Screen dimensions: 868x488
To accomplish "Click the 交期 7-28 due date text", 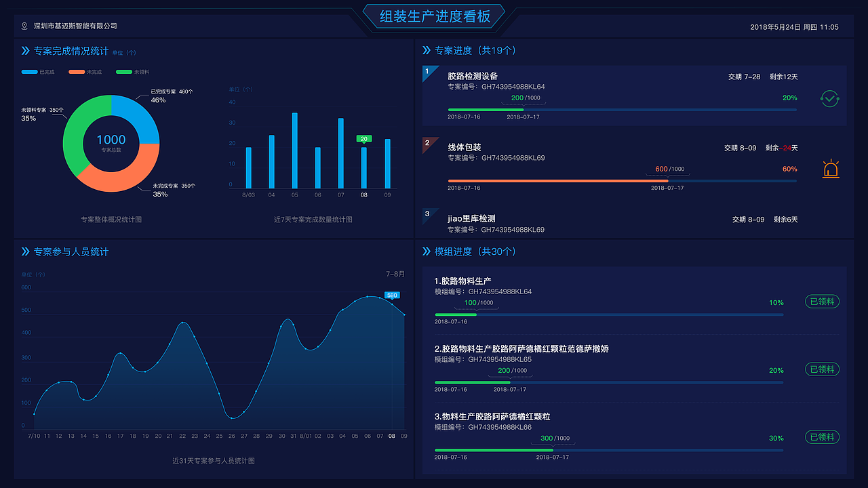I will (x=744, y=77).
